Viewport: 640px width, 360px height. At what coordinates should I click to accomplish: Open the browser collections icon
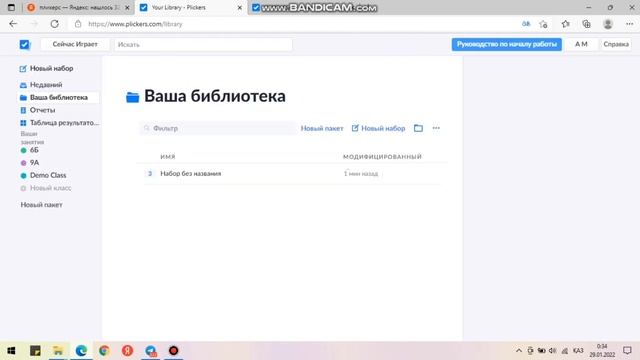coord(587,24)
